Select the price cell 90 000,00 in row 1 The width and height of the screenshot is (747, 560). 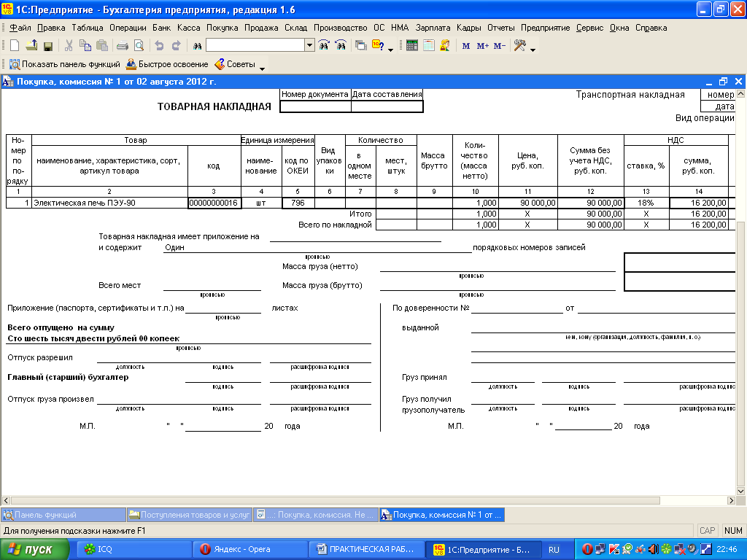coord(528,203)
